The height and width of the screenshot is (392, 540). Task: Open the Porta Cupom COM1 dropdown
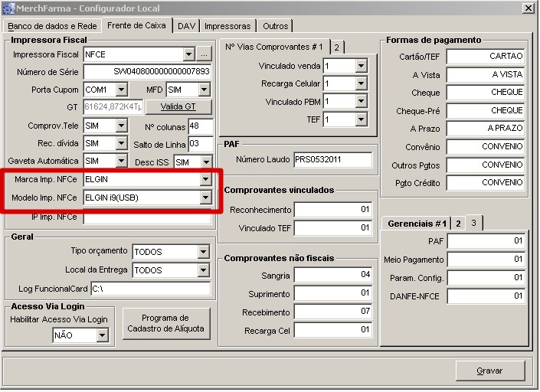pyautogui.click(x=121, y=90)
